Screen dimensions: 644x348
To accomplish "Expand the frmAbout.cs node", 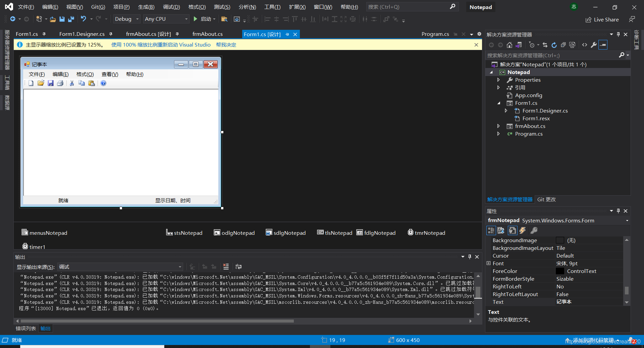I will coord(498,126).
